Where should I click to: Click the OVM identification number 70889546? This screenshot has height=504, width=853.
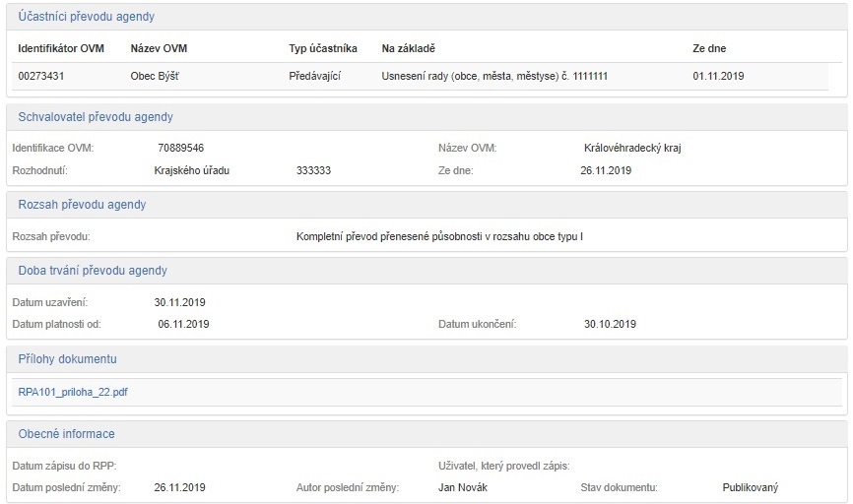pyautogui.click(x=180, y=149)
